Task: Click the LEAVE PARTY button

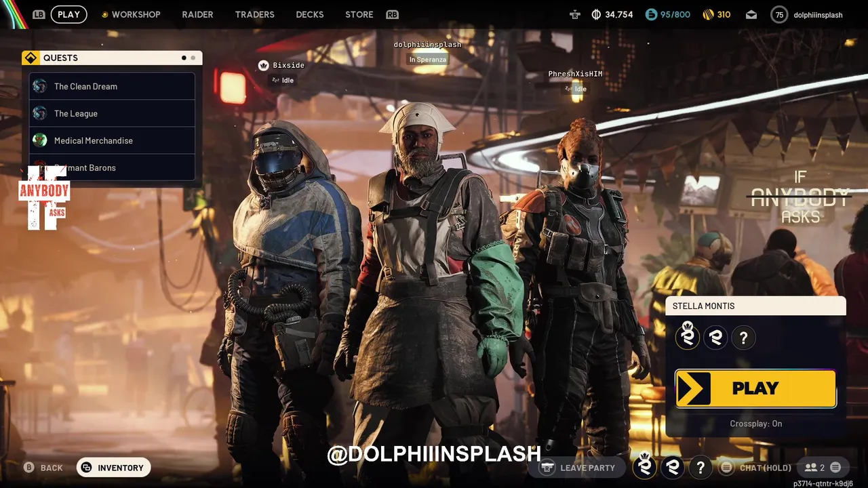Action: point(578,468)
